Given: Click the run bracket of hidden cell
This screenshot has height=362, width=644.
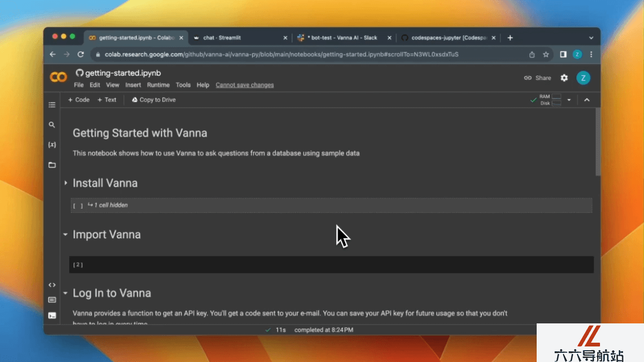Looking at the screenshot, I should tap(78, 205).
